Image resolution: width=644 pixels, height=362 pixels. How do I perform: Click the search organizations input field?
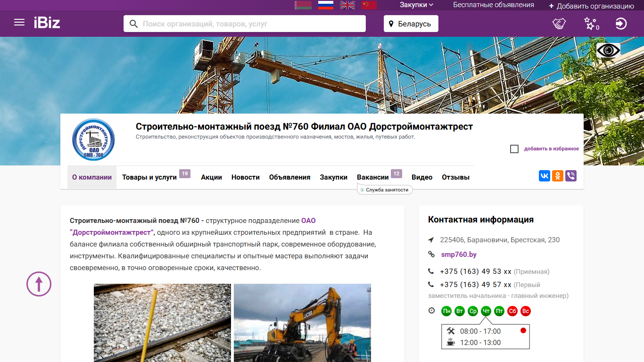pos(245,24)
